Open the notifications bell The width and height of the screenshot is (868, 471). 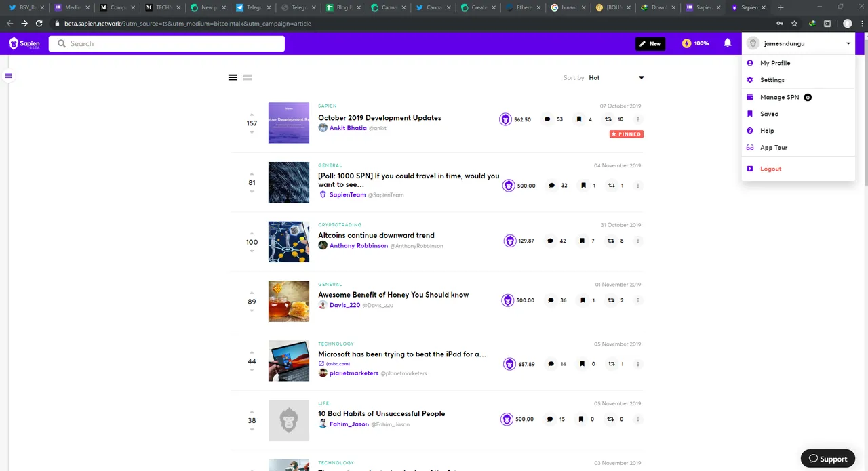click(x=728, y=43)
